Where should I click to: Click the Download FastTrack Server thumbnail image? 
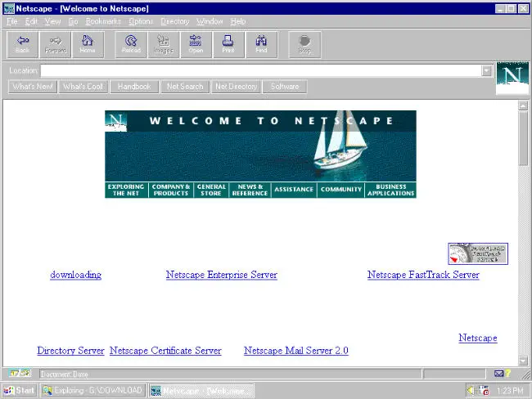pyautogui.click(x=478, y=253)
